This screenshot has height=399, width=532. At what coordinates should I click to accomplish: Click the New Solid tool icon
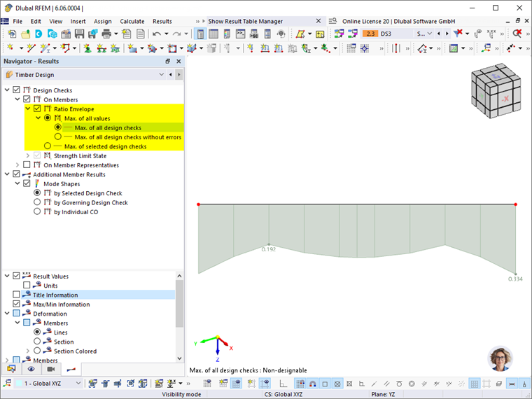[x=192, y=48]
